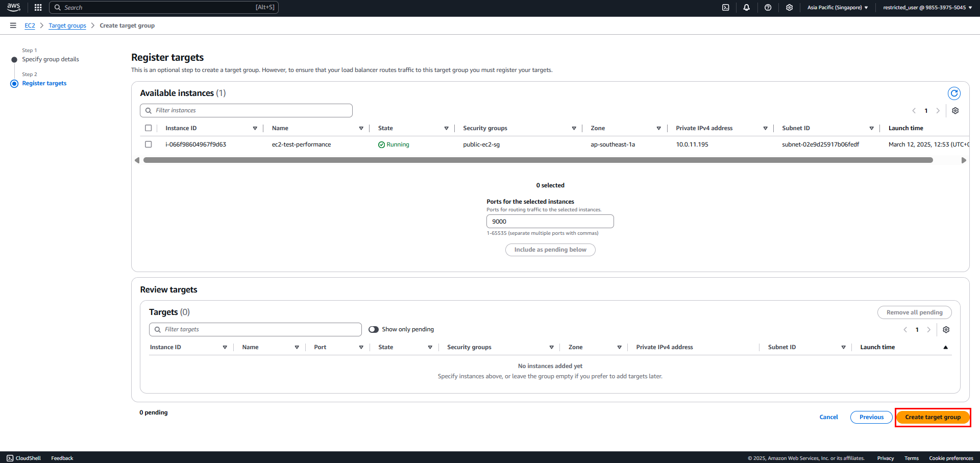Open Available instances table preferences gear

[x=955, y=111]
